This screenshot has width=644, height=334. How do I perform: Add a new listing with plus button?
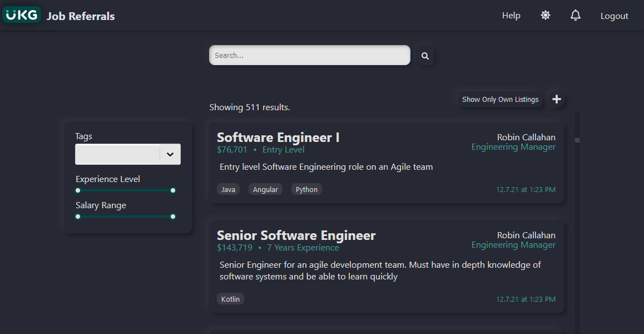[x=557, y=99]
